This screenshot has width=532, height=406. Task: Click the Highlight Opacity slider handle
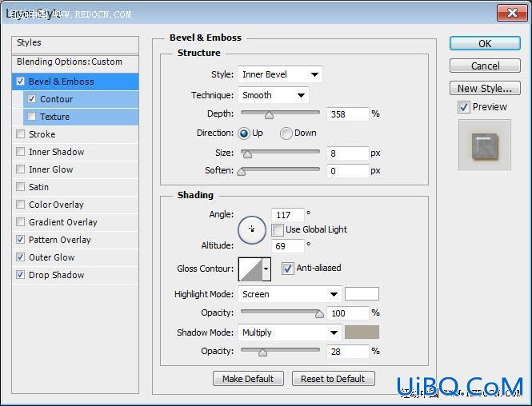(x=319, y=314)
